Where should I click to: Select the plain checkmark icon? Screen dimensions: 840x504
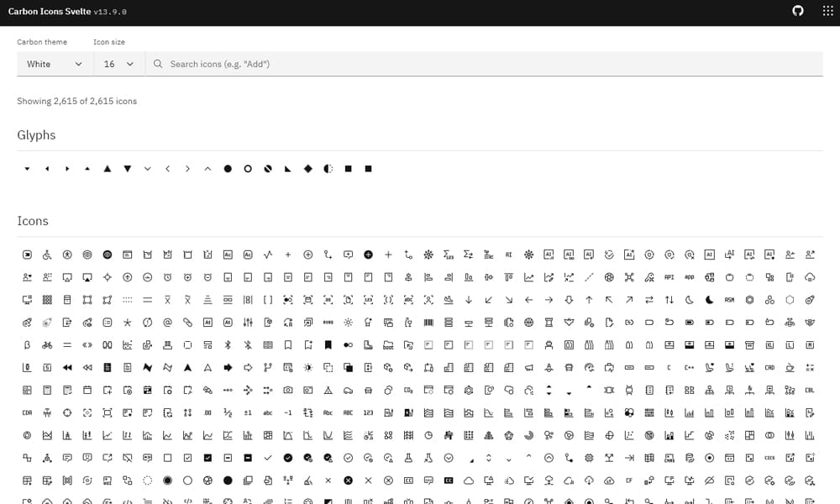pos(268,458)
